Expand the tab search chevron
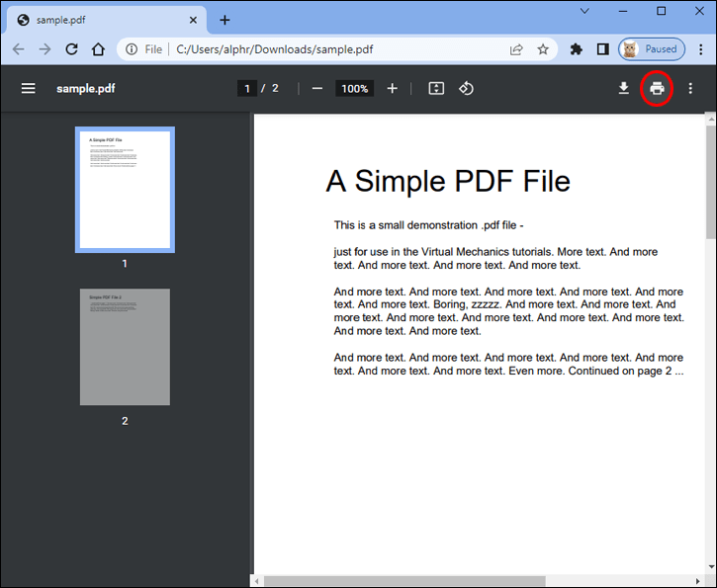 coord(584,11)
